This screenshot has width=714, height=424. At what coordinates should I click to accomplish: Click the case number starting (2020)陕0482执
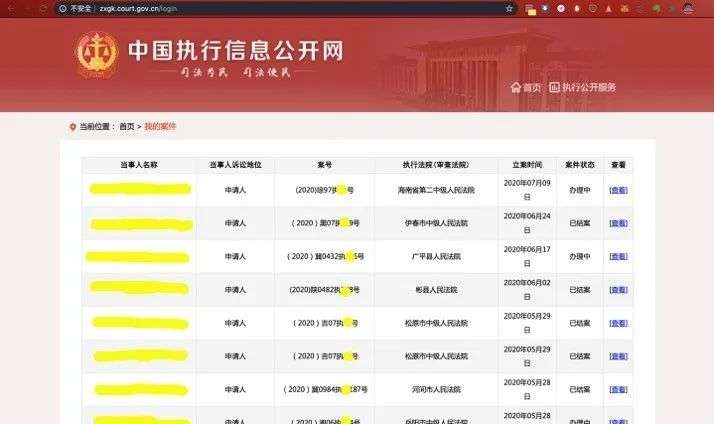325,290
